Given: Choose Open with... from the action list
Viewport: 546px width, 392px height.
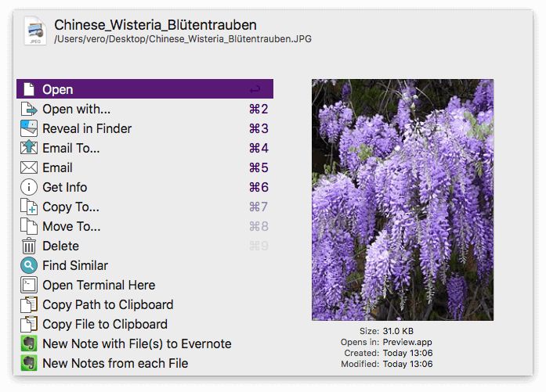Looking at the screenshot, I should pos(76,110).
